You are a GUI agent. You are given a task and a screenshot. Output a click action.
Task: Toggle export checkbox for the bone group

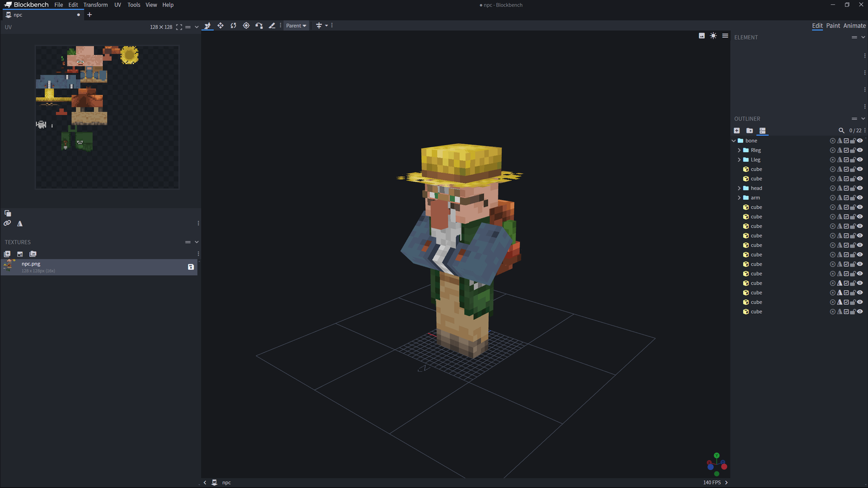point(846,141)
